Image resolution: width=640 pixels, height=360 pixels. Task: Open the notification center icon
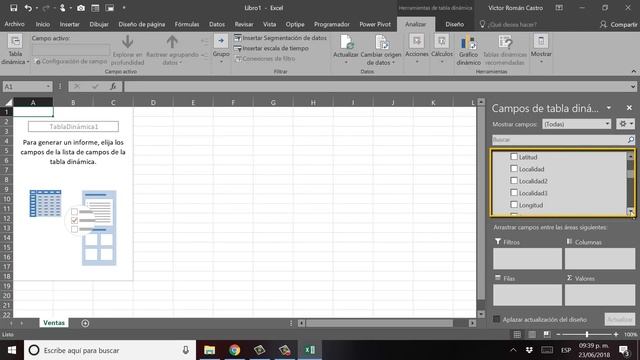pyautogui.click(x=624, y=350)
